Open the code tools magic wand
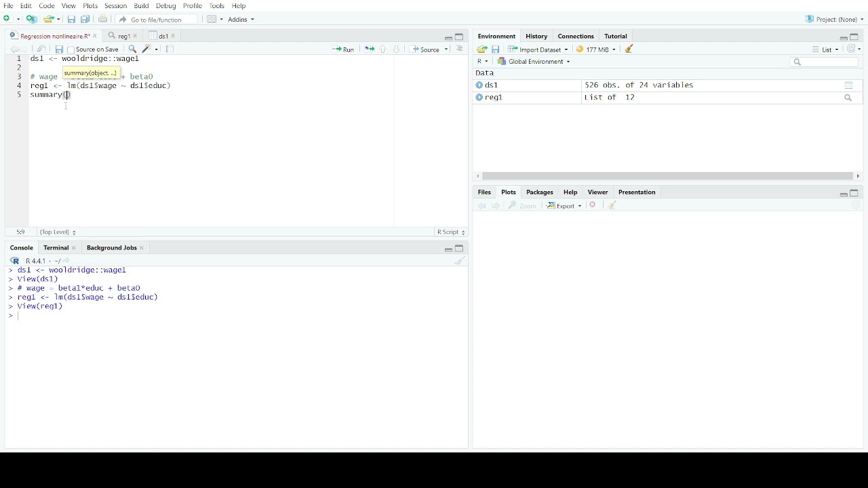Screen dimensions: 868x488 click(x=148, y=49)
